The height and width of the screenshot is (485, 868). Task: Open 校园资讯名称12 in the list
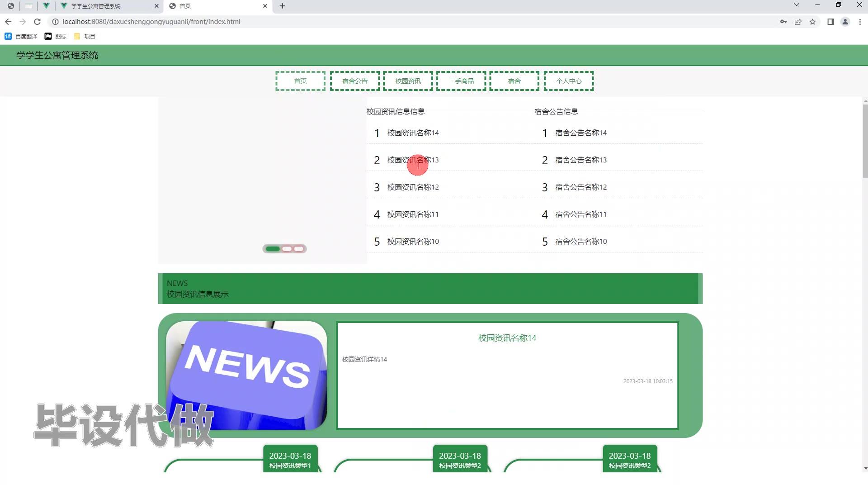413,187
